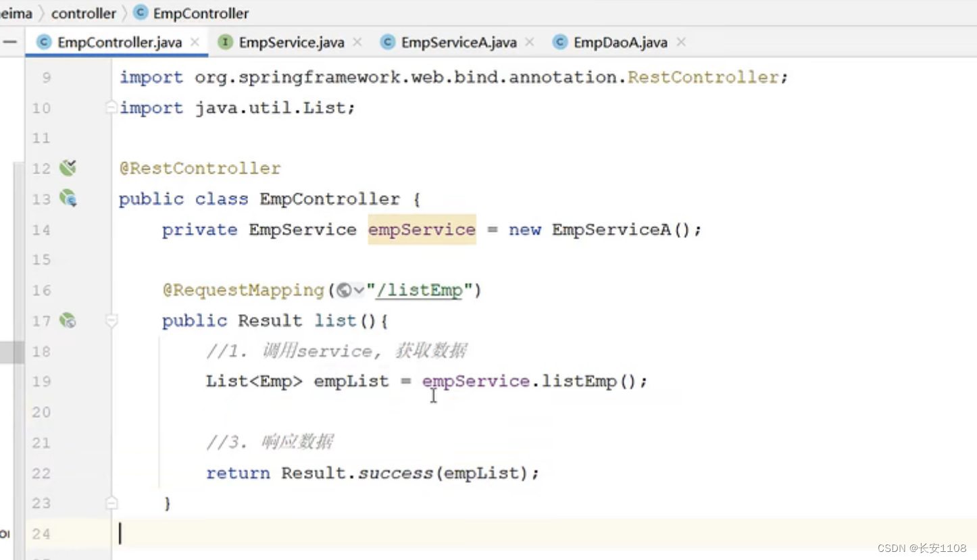Click the Spring bean gutter icon on line 13
This screenshot has height=560, width=977.
coord(68,198)
